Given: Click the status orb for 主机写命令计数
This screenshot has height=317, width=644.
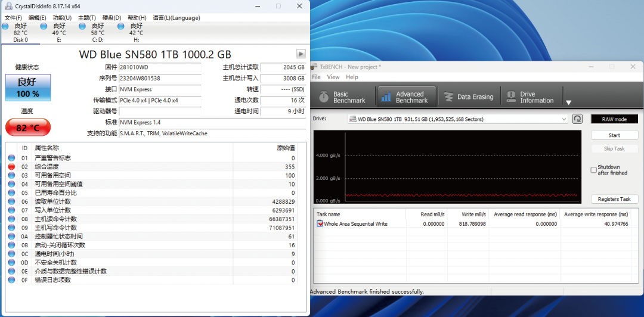Looking at the screenshot, I should (11, 228).
